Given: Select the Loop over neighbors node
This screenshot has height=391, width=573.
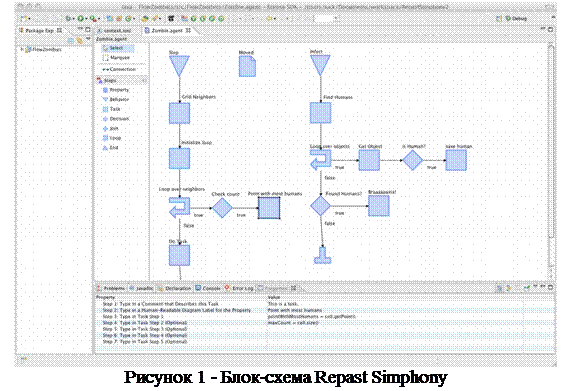Looking at the screenshot, I should click(179, 207).
